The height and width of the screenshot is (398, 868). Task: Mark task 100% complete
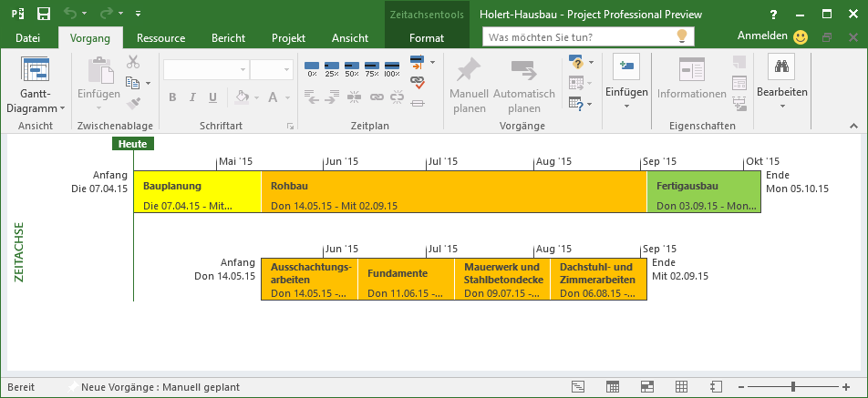coord(392,68)
